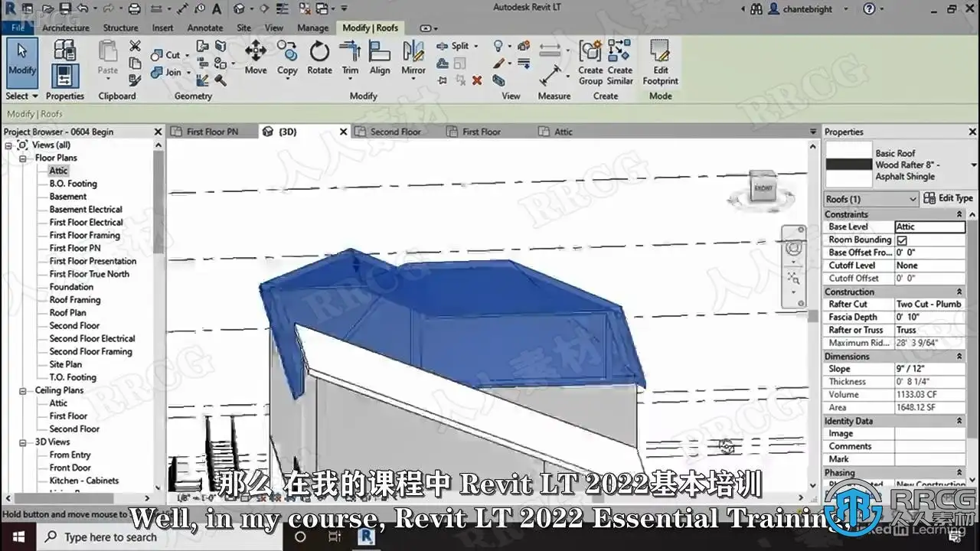
Task: Select the Align tool
Action: pyautogui.click(x=380, y=58)
